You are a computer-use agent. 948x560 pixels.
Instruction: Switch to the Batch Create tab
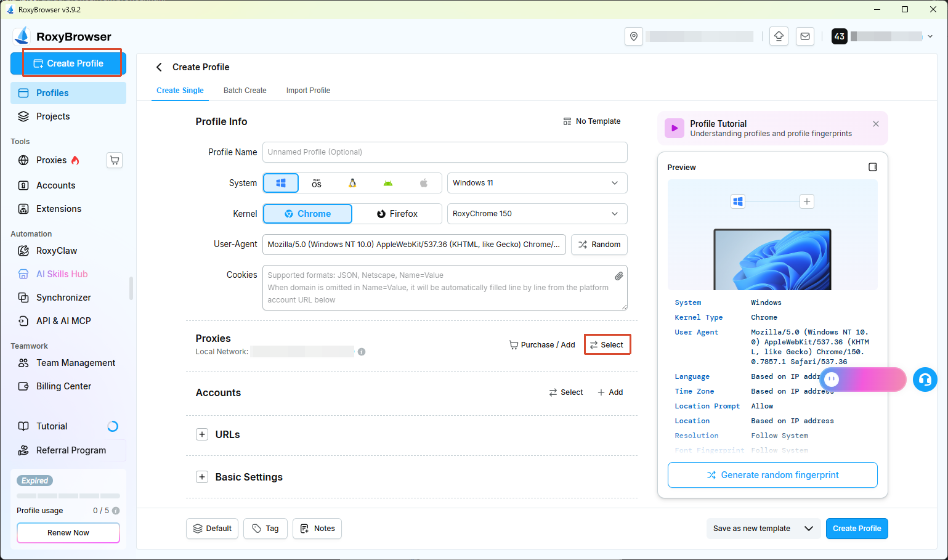point(245,91)
